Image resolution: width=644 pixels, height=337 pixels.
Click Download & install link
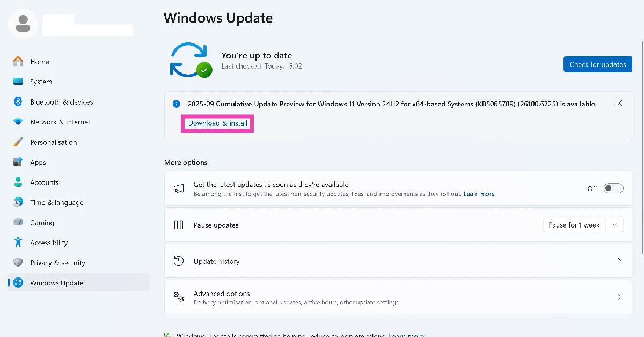(x=217, y=123)
